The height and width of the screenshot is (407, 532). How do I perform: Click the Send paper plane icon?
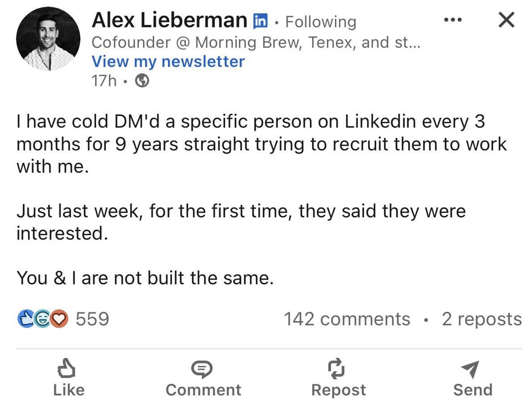pos(471,369)
